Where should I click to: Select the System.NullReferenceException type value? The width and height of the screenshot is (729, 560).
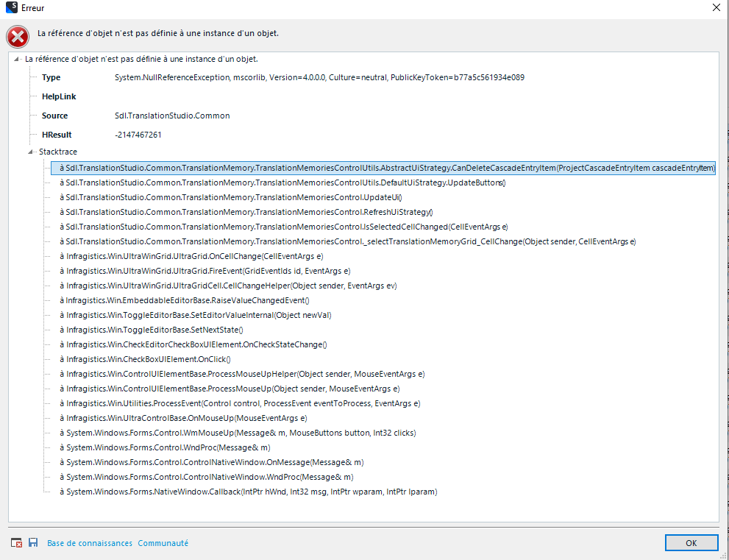pos(319,78)
